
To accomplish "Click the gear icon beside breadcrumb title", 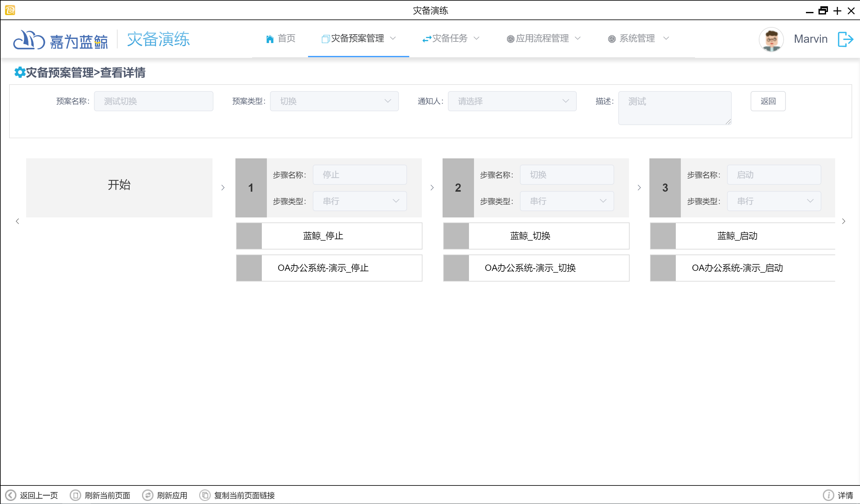I will click(19, 72).
